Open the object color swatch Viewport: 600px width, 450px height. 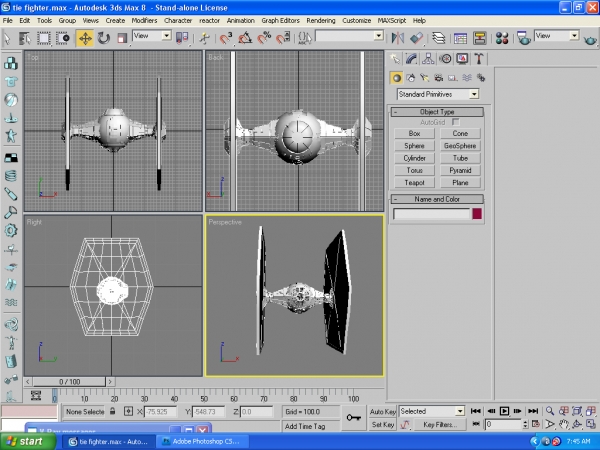tap(477, 214)
